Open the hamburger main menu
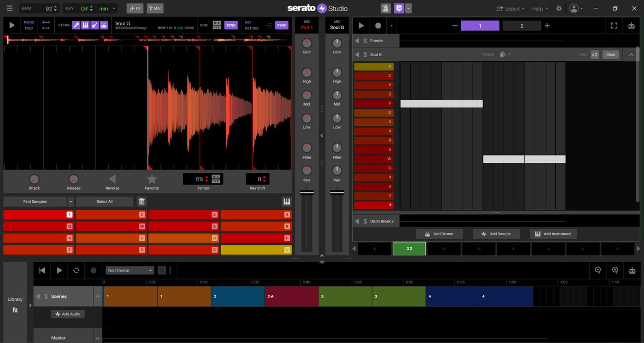This screenshot has height=343, width=644. [x=10, y=8]
